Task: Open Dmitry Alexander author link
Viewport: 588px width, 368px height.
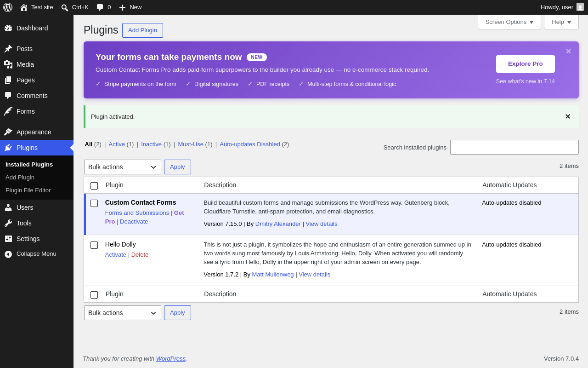Action: 278,224
